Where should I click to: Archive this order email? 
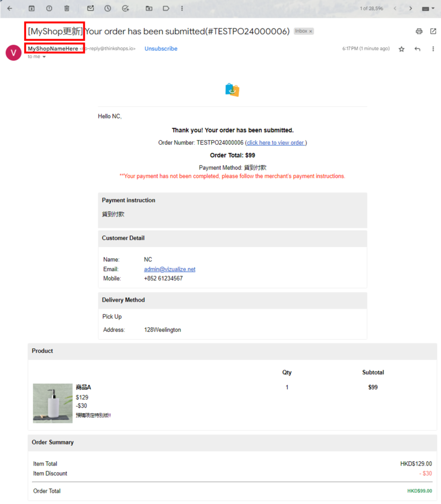click(x=32, y=8)
